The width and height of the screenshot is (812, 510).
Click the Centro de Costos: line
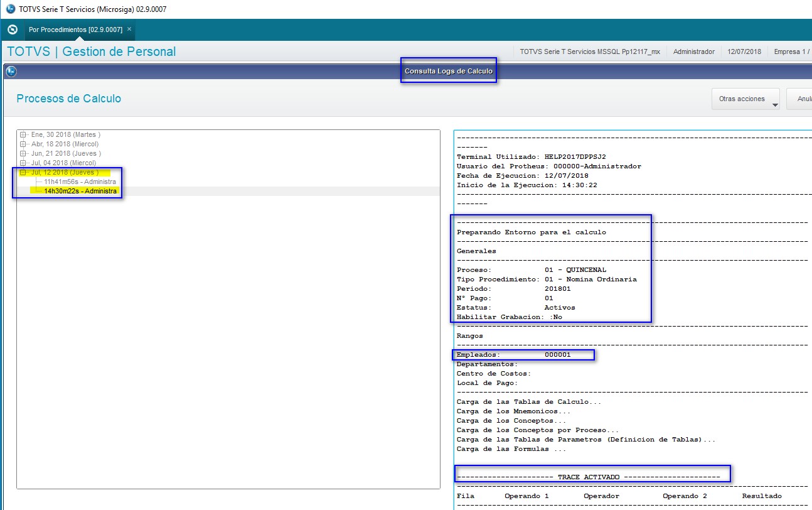coord(494,374)
